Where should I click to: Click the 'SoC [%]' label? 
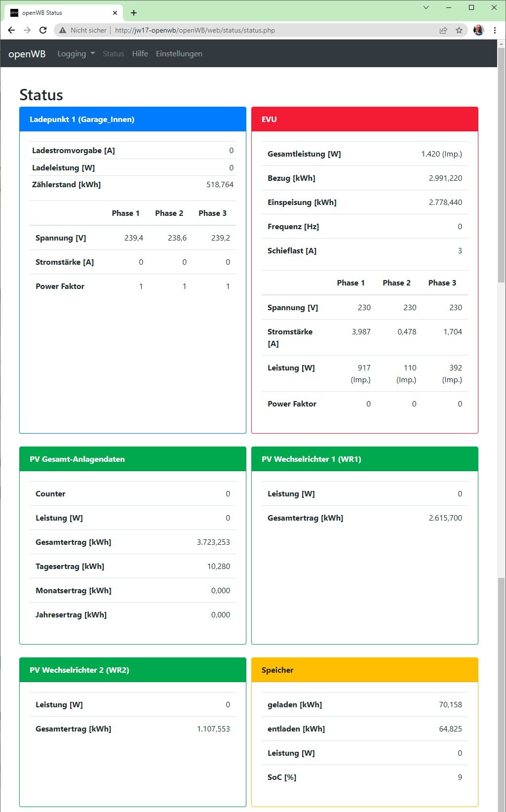click(x=282, y=777)
